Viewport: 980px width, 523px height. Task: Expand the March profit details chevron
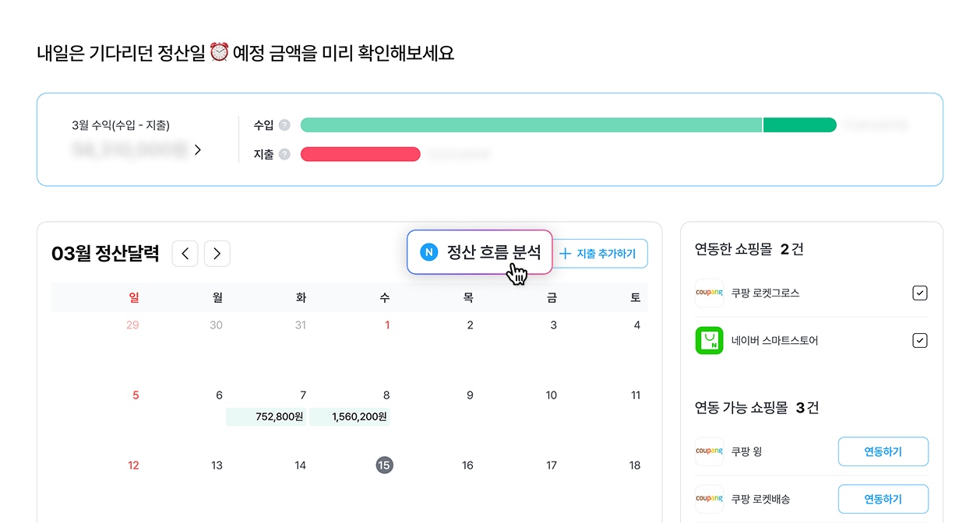[x=198, y=150]
